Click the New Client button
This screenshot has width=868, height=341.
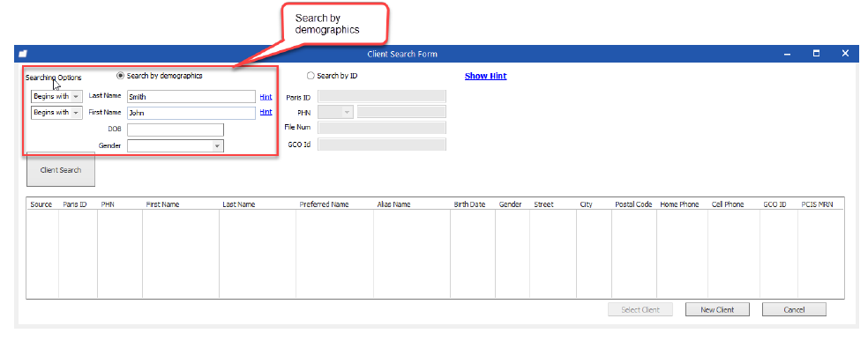coord(717,309)
